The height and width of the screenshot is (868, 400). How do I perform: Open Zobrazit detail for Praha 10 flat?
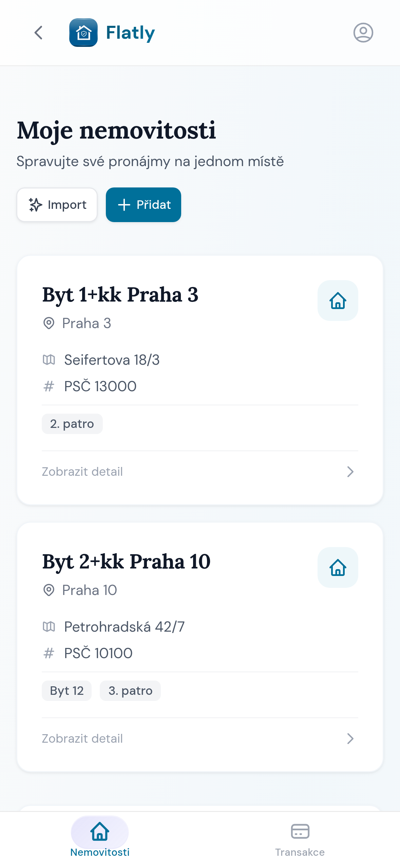pos(82,739)
